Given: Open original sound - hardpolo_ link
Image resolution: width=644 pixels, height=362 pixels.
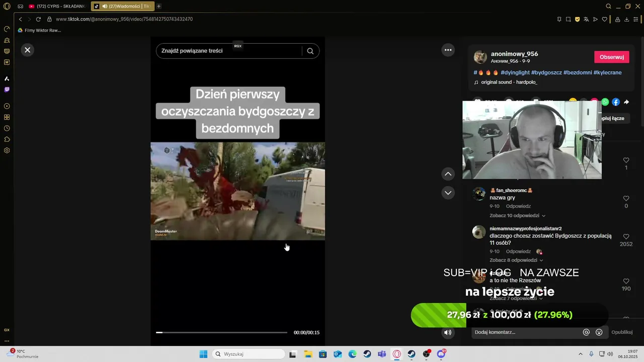Looking at the screenshot, I should [x=509, y=82].
